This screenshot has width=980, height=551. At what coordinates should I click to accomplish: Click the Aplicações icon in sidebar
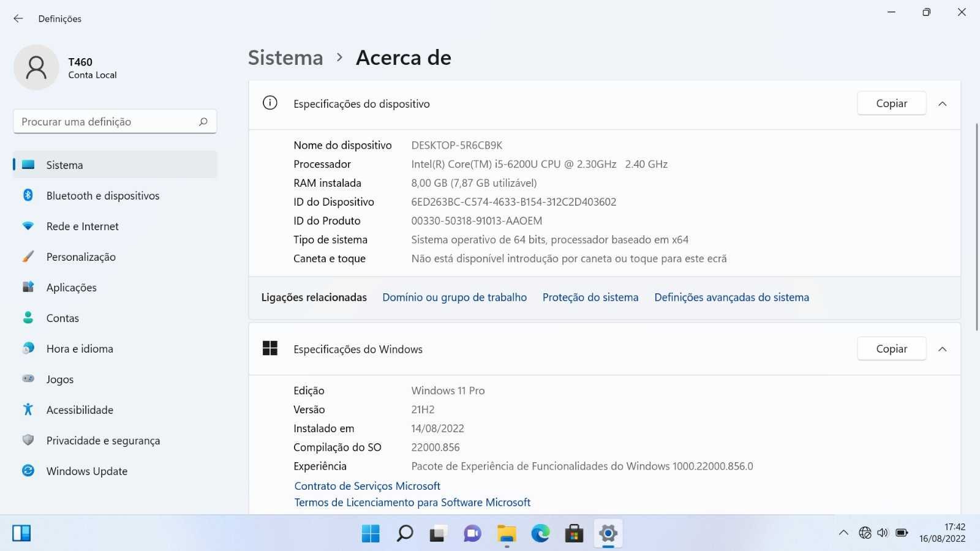click(x=28, y=287)
